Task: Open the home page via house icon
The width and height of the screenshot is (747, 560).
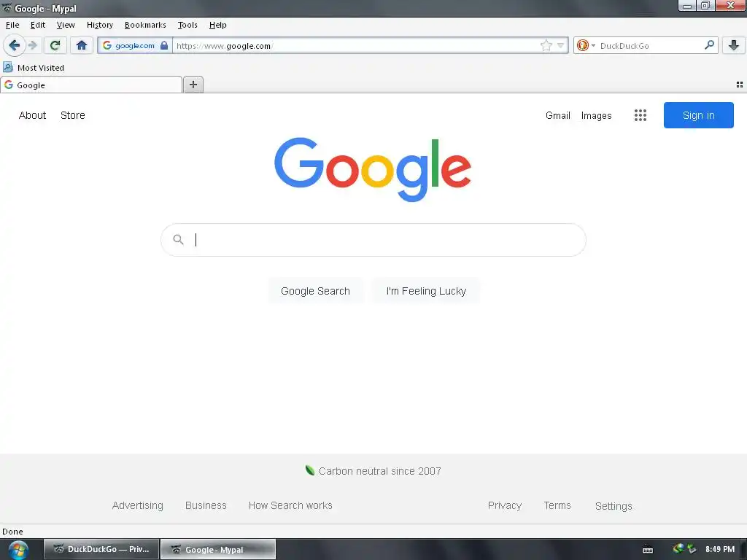Action: click(x=82, y=46)
